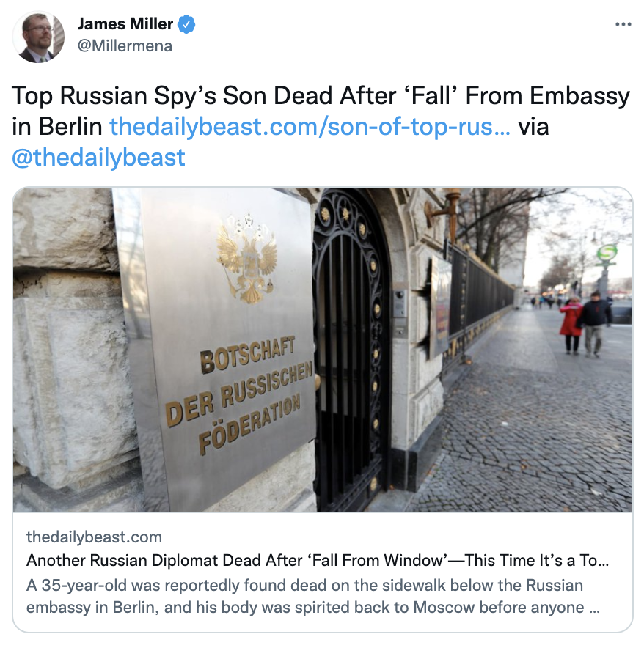The image size is (644, 648).
Task: Open the embassy photo link preview image
Action: (x=323, y=350)
